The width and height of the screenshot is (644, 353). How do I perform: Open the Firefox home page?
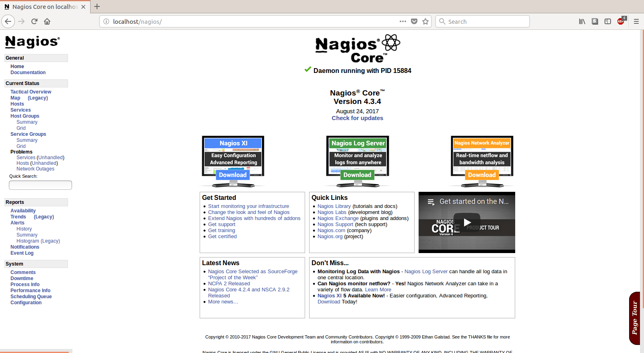(47, 21)
